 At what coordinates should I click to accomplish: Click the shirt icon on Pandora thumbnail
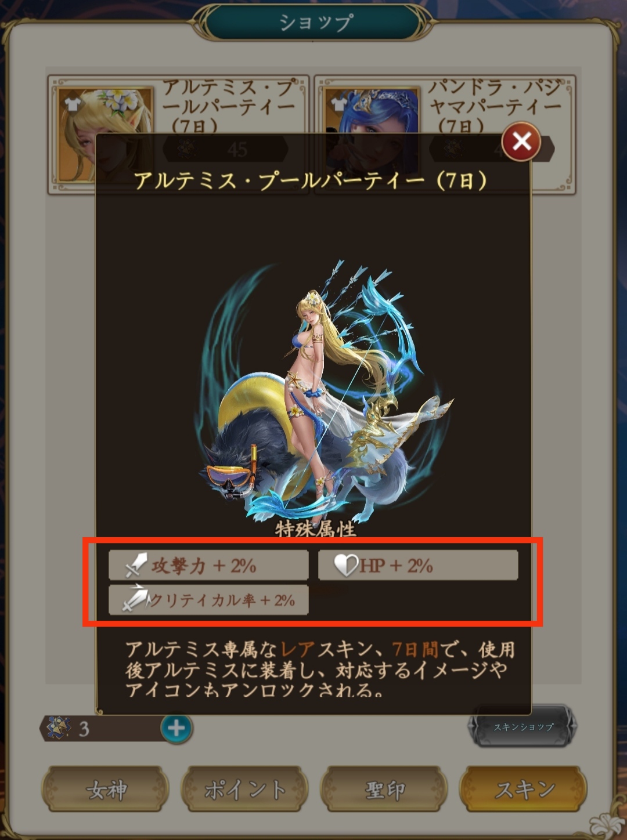[339, 103]
